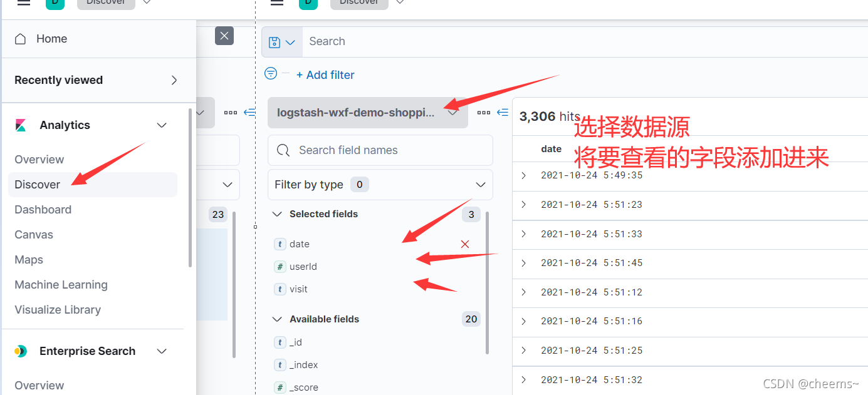The image size is (868, 395).
Task: Open the logstash-wxf-demo index pattern dropdown
Action: 368,113
